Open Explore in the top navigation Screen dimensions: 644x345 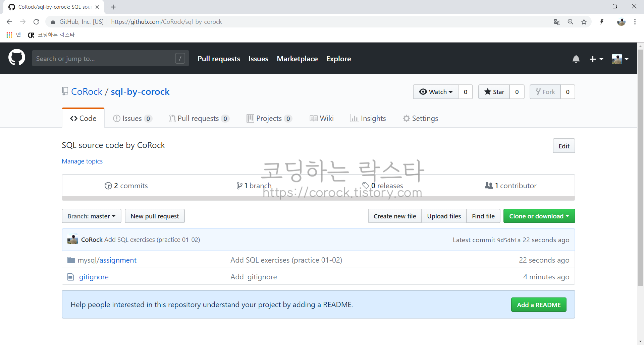pos(338,59)
